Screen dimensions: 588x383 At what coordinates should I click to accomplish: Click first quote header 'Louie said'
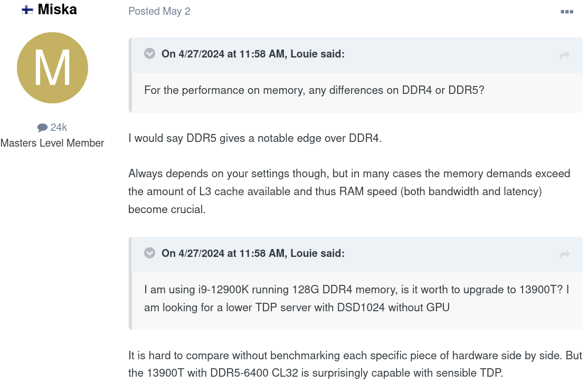[x=317, y=54]
